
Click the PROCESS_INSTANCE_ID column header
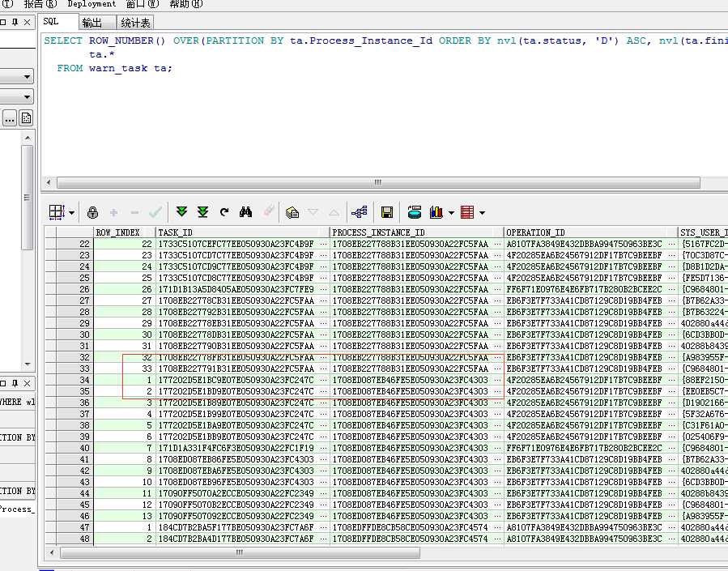coord(379,232)
